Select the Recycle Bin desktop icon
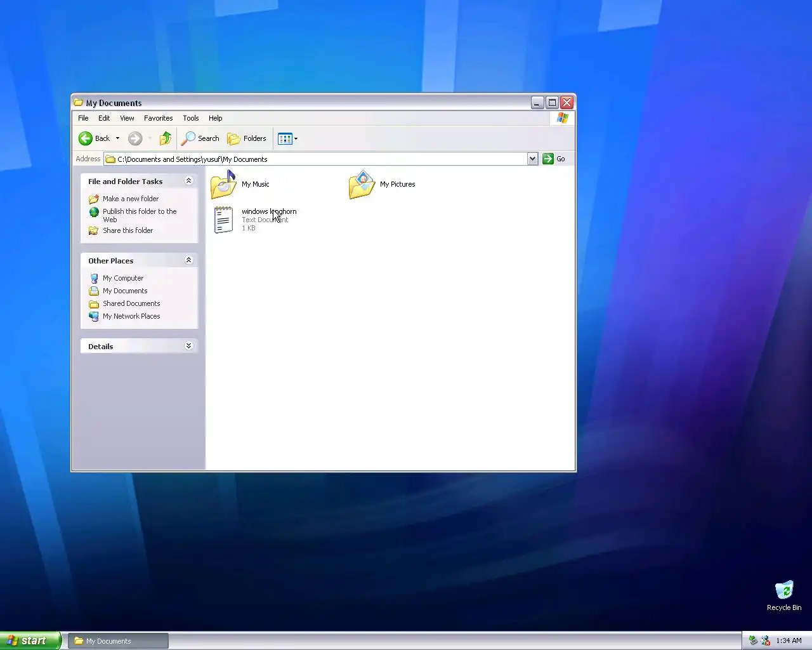The width and height of the screenshot is (812, 650). point(784,590)
